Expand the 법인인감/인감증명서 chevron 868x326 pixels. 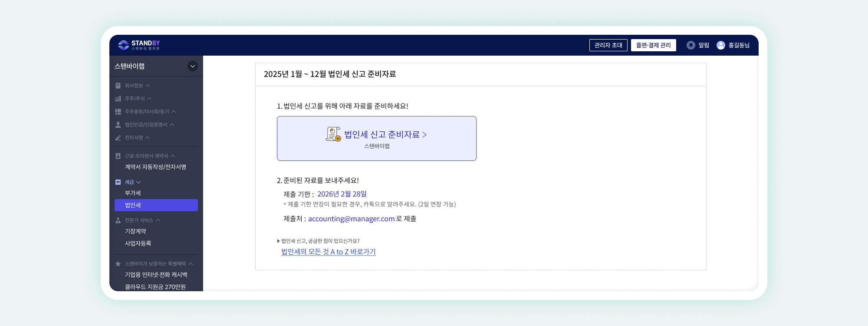click(x=172, y=125)
